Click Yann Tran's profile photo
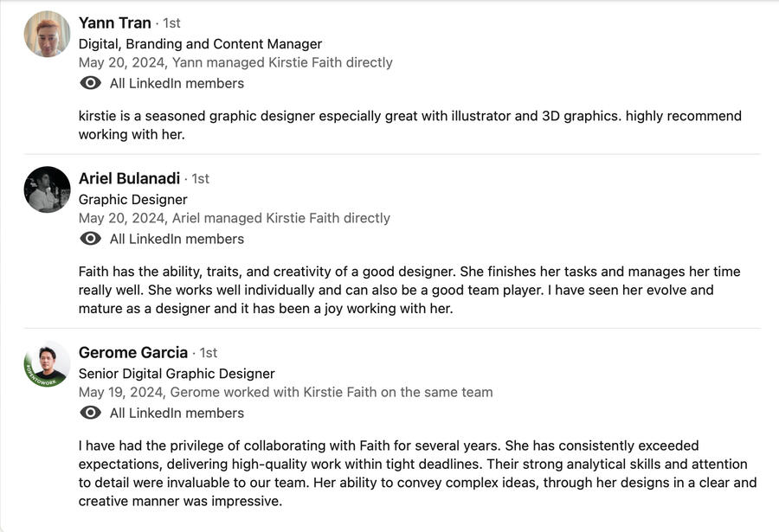 pyautogui.click(x=47, y=35)
